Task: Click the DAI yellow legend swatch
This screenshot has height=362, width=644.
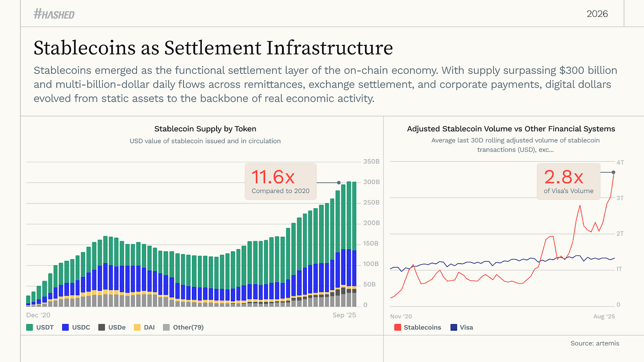Action: point(137,328)
